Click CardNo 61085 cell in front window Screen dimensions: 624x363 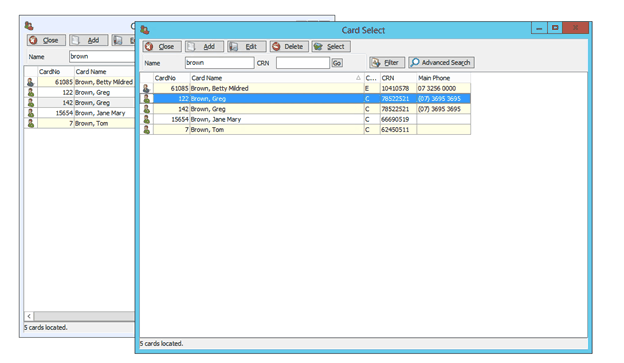click(x=172, y=88)
